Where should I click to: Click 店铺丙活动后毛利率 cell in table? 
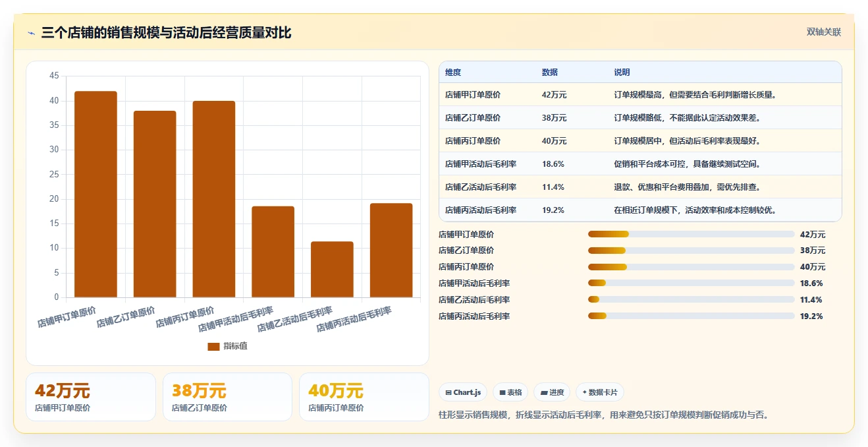click(481, 210)
